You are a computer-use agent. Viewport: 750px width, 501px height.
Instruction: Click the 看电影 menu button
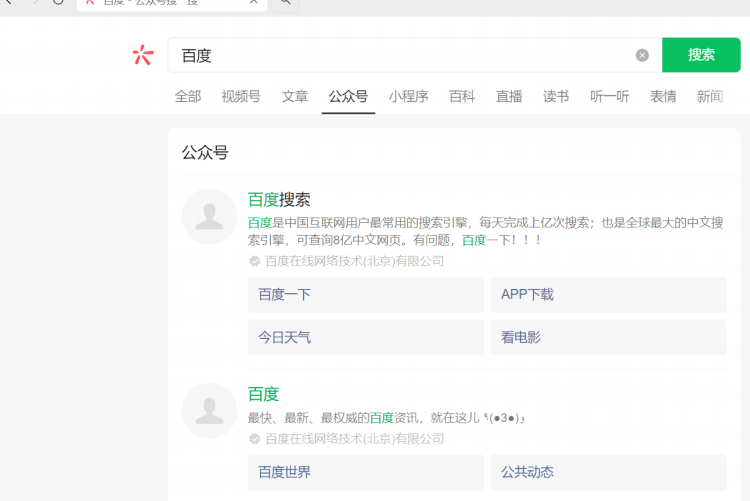(x=608, y=338)
